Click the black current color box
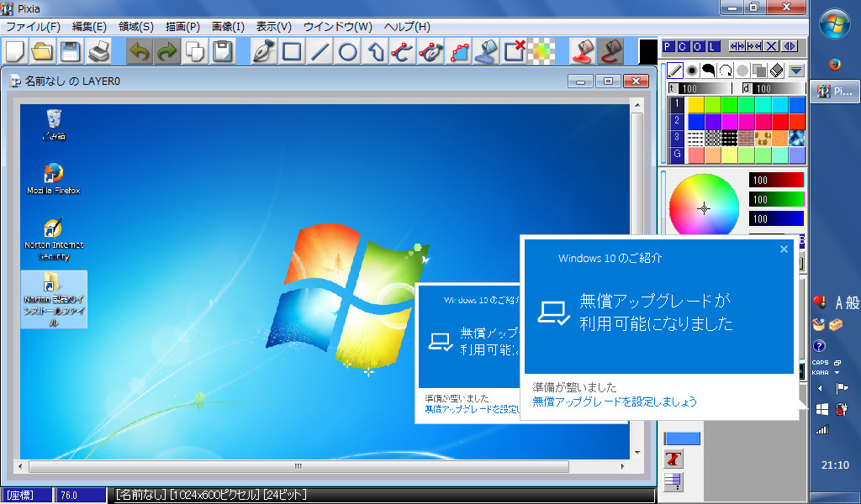This screenshot has width=861, height=504. [x=648, y=51]
